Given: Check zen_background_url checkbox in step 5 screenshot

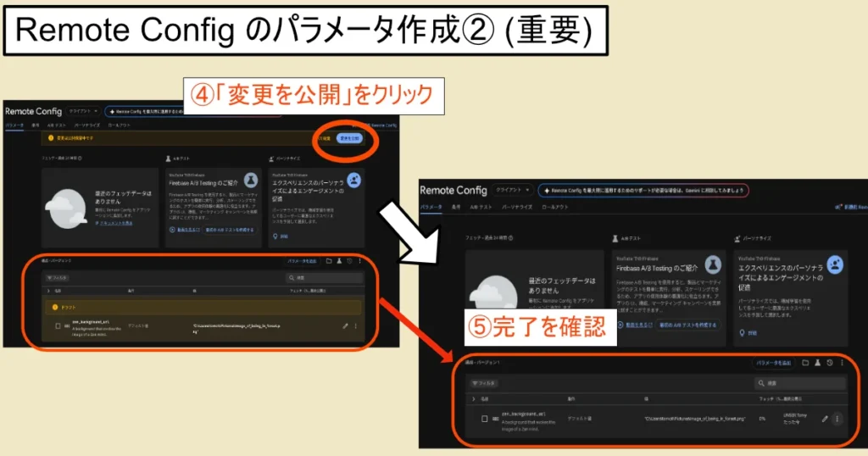Looking at the screenshot, I should tap(484, 419).
